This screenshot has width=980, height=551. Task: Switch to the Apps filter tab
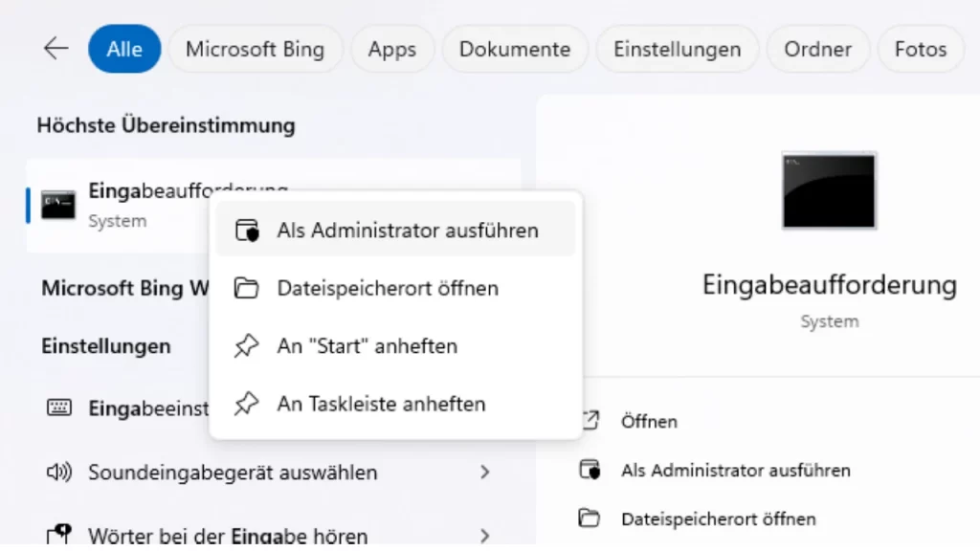tap(392, 49)
